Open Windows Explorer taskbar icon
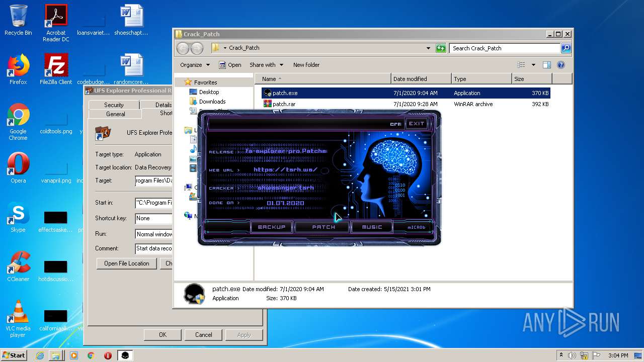644x362 pixels. click(x=56, y=355)
